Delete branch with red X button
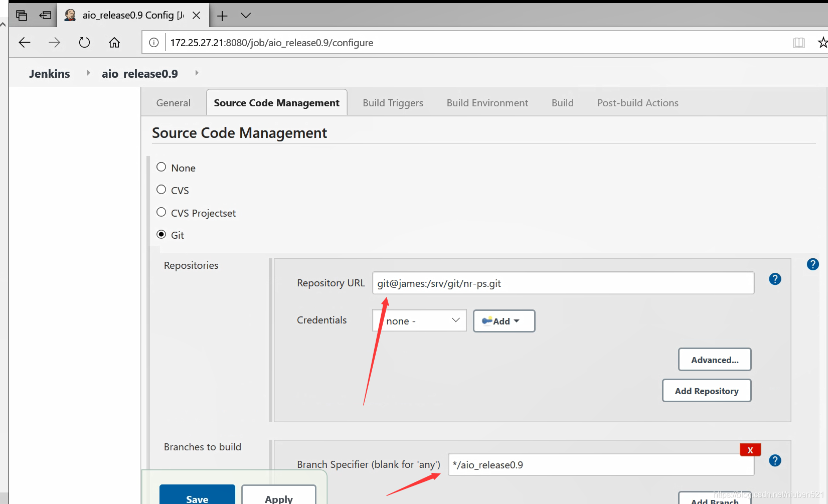Image resolution: width=828 pixels, height=504 pixels. point(750,450)
